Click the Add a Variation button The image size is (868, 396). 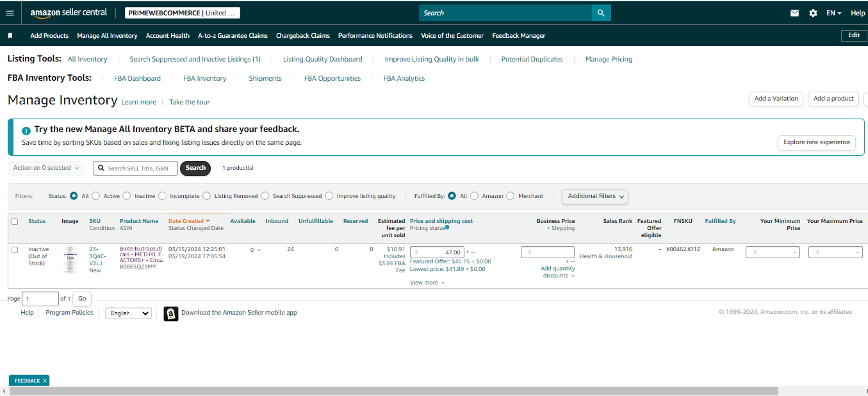click(776, 99)
